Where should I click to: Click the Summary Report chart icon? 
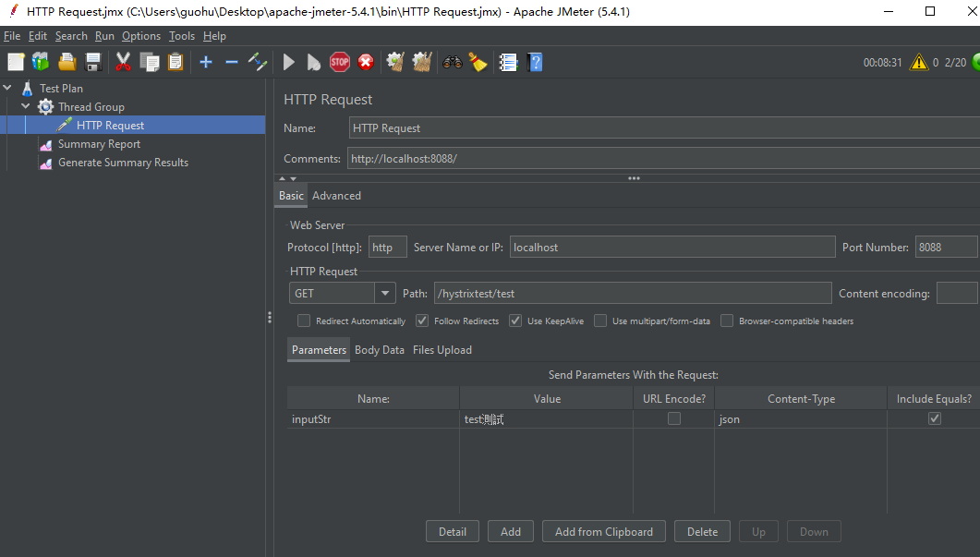point(45,144)
